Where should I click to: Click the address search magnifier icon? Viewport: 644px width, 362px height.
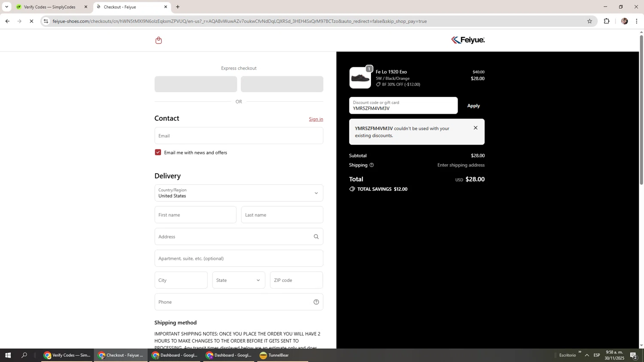coord(316,237)
